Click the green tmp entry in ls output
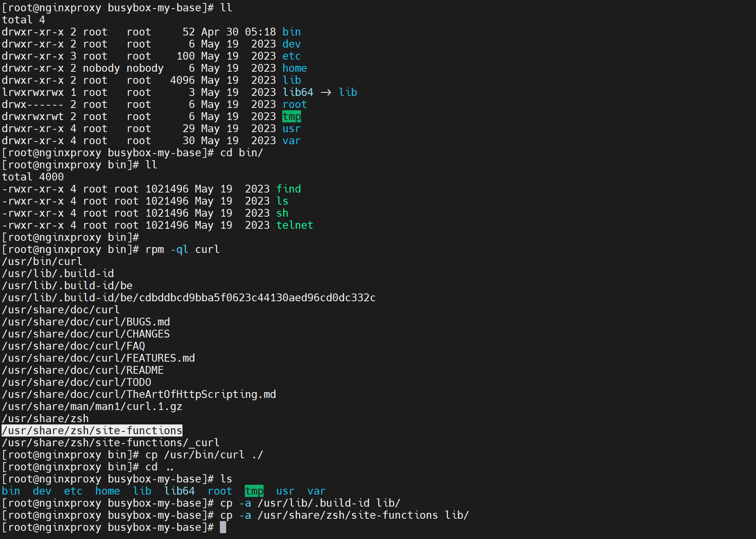Screen dimensions: 756x539 (254, 491)
